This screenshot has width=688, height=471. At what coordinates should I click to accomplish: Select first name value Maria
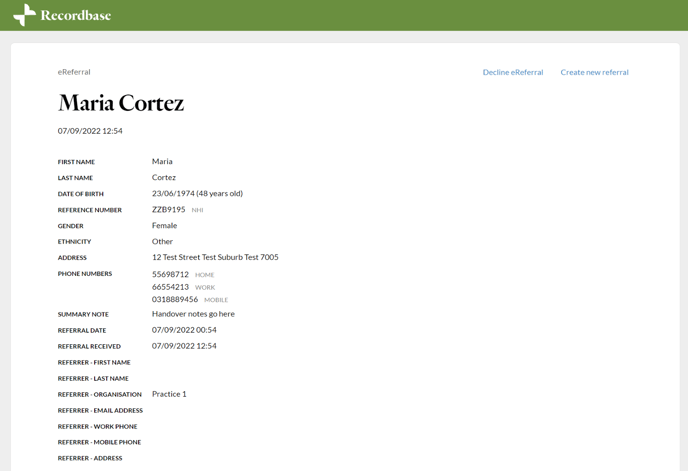tap(162, 162)
